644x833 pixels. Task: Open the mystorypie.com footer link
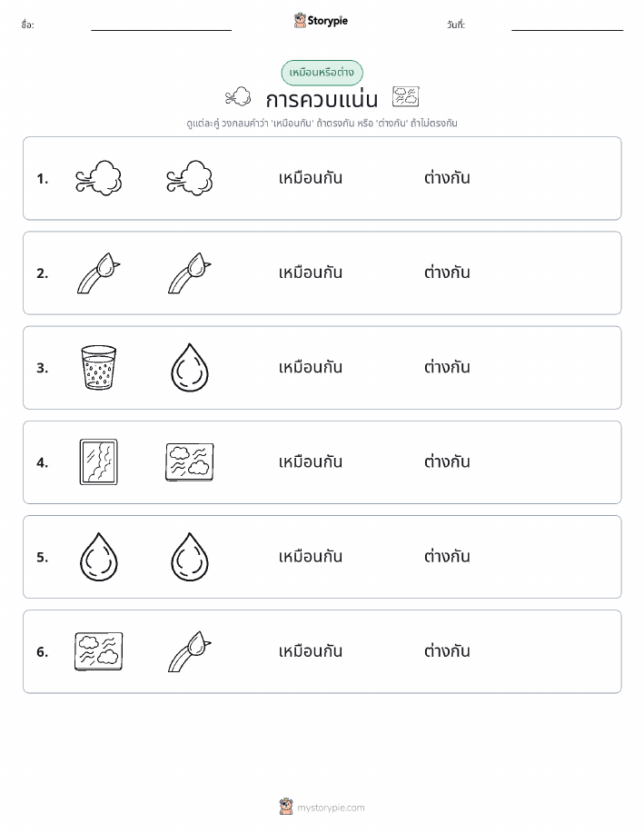(322, 808)
